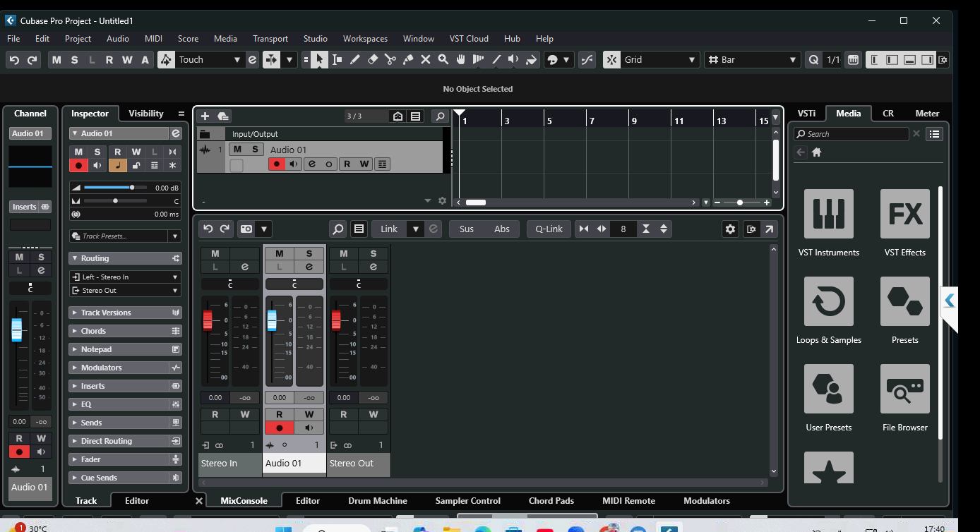Solo Audio 01 in track list
980x532 pixels.
255,149
